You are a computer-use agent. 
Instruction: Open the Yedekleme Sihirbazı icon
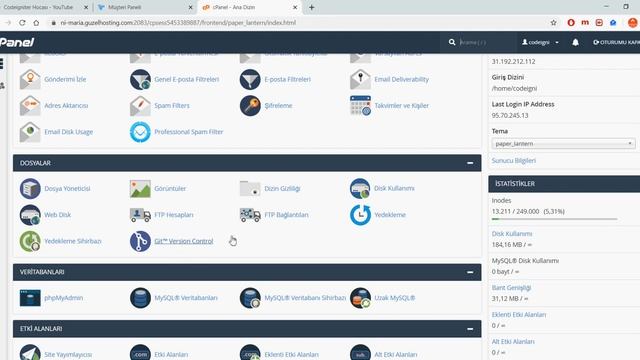pos(30,241)
